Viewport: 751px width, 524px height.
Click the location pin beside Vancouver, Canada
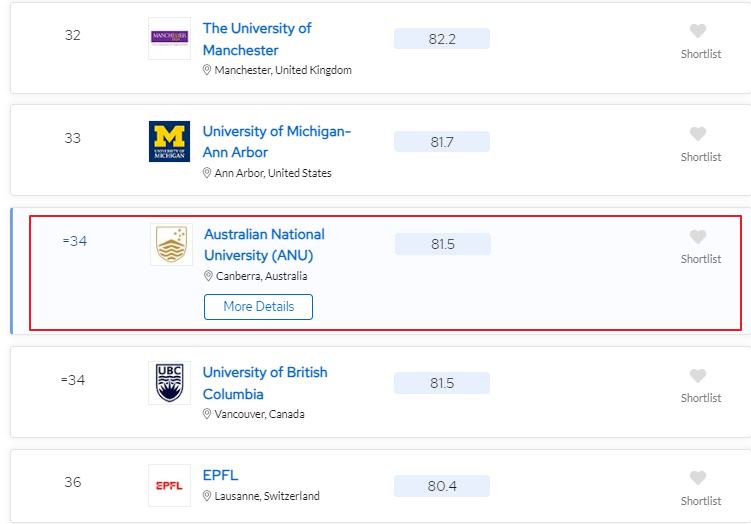208,414
